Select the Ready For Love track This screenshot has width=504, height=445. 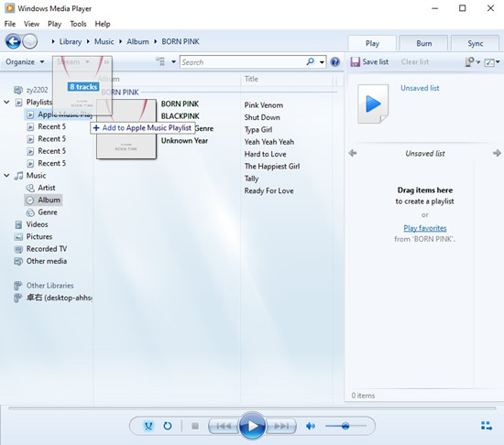(x=268, y=190)
